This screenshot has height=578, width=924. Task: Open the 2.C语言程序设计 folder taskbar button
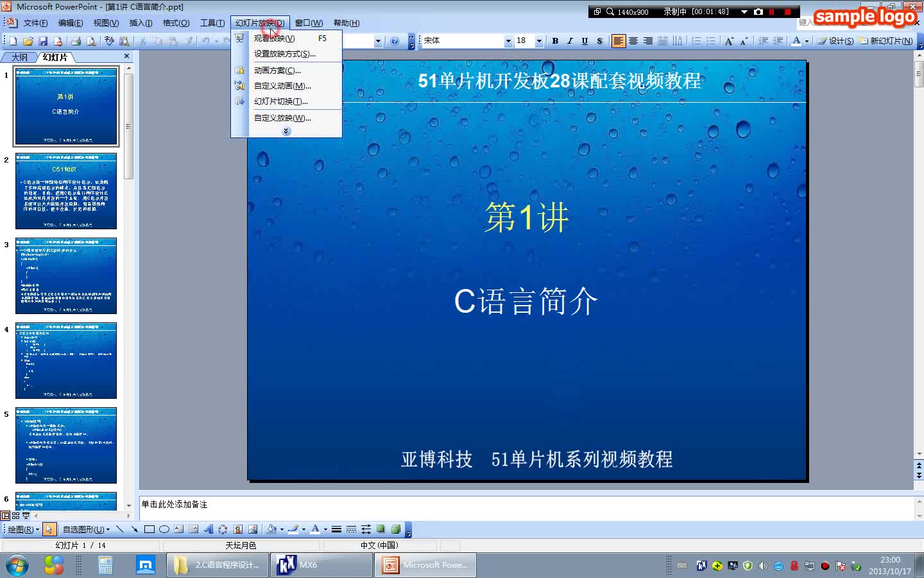(x=218, y=565)
